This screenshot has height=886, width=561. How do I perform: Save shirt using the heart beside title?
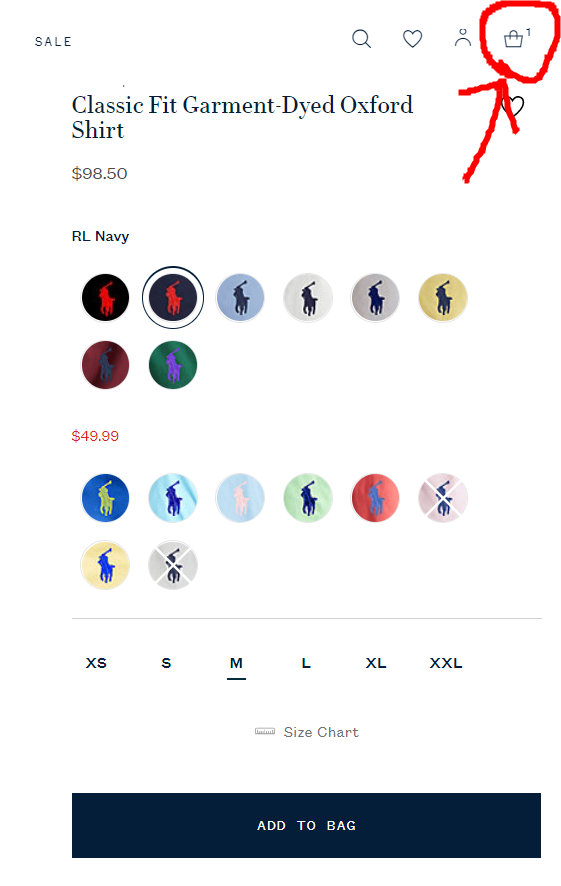tap(513, 106)
